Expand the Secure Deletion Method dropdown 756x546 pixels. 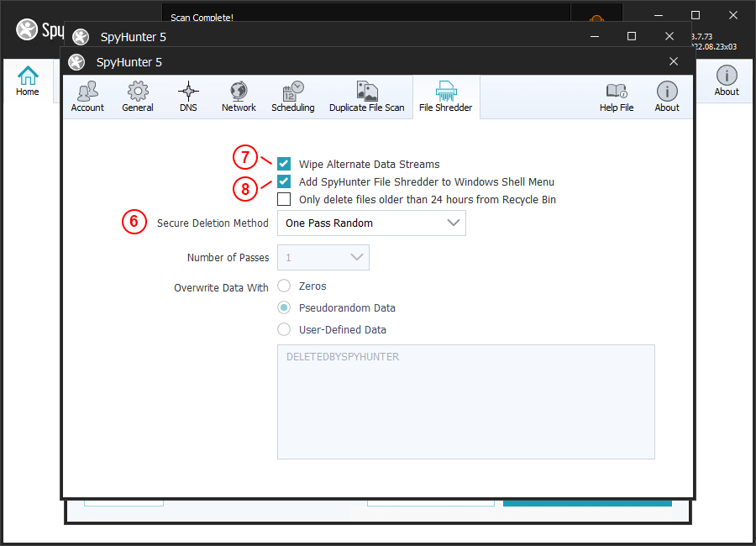click(x=371, y=223)
